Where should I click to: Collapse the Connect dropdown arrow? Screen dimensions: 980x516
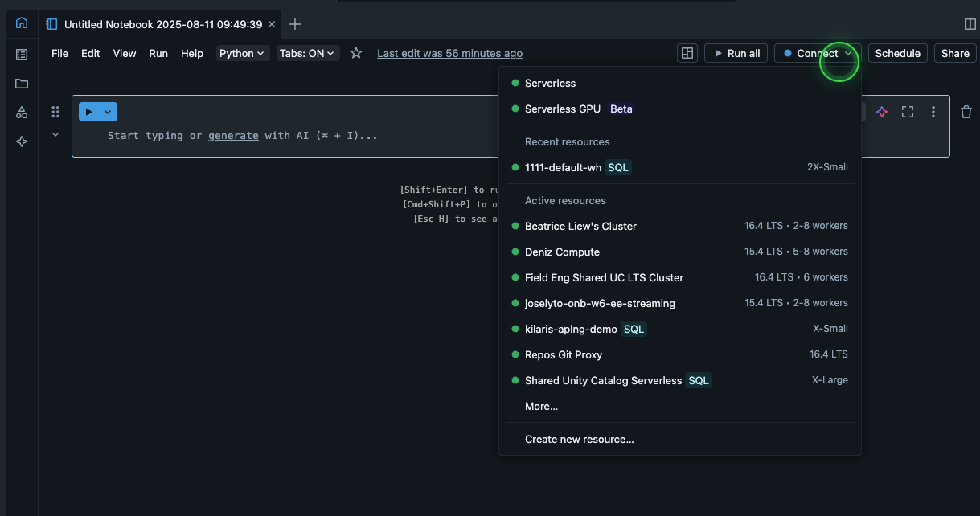(x=848, y=53)
